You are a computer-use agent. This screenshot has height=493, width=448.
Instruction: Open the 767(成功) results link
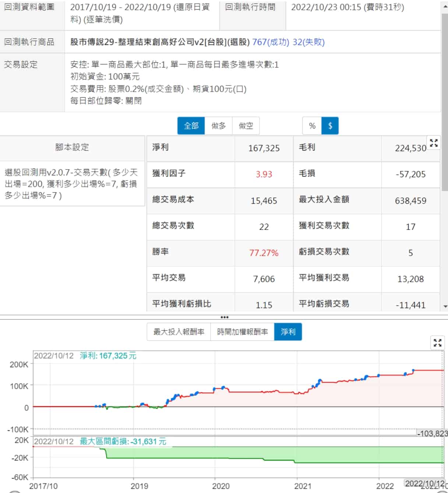[271, 42]
